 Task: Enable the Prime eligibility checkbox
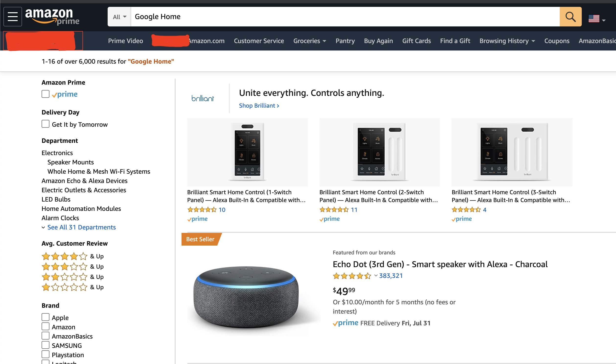(x=46, y=94)
